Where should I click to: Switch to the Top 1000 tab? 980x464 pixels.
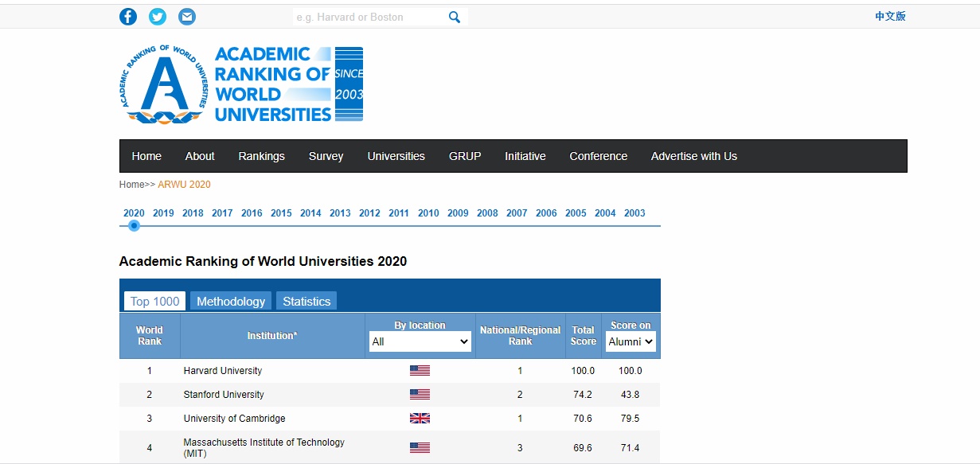[x=154, y=301]
